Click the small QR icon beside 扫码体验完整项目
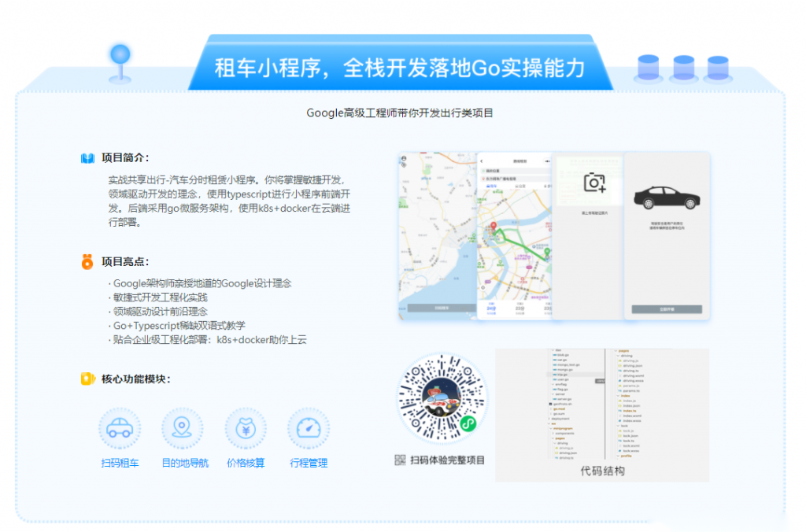 400,460
